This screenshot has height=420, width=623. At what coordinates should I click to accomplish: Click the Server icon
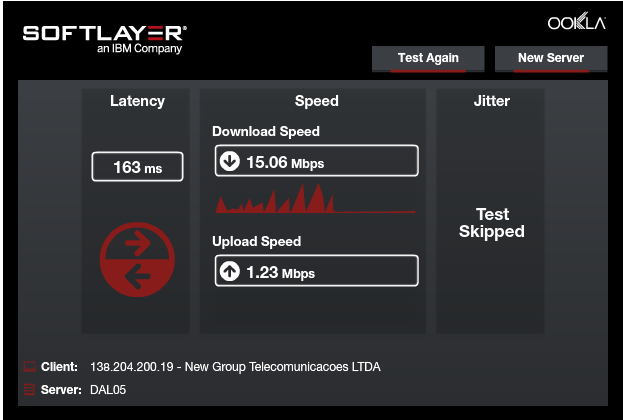point(29,389)
